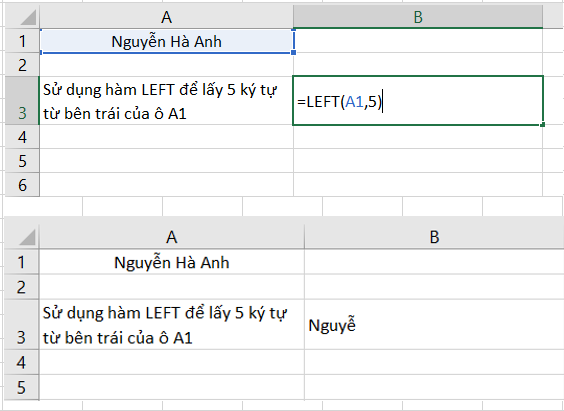Viewport: 564px width, 411px height.
Task: Select column A header in bottom spreadsheet
Action: coord(172,237)
